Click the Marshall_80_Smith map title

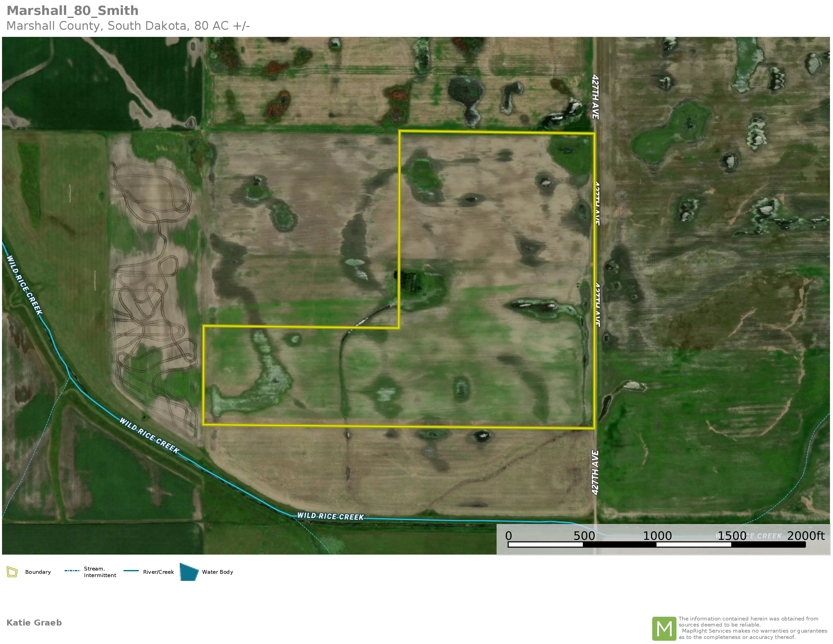72,11
